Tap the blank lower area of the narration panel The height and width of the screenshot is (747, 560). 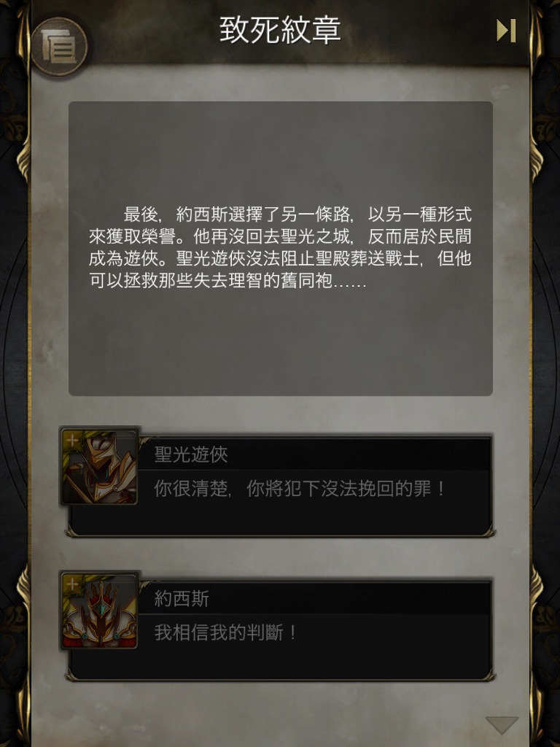281,343
